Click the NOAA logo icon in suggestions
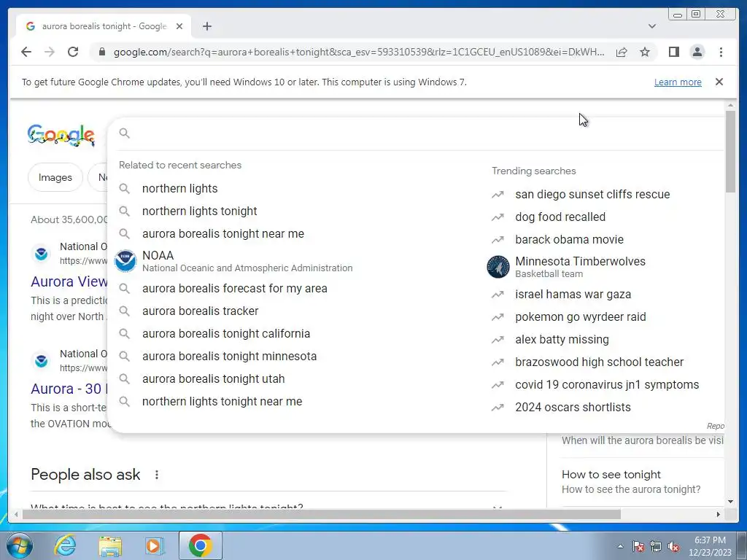The width and height of the screenshot is (747, 560). click(125, 261)
